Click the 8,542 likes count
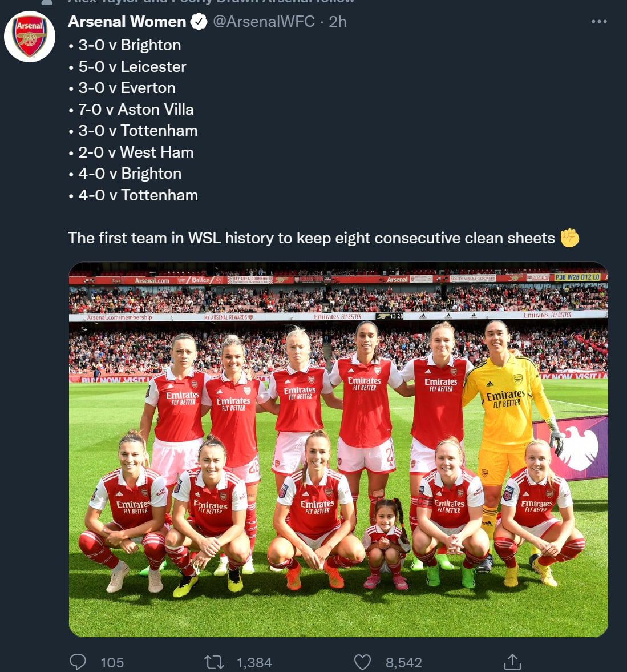Screen dimensions: 627x672 (x=404, y=662)
